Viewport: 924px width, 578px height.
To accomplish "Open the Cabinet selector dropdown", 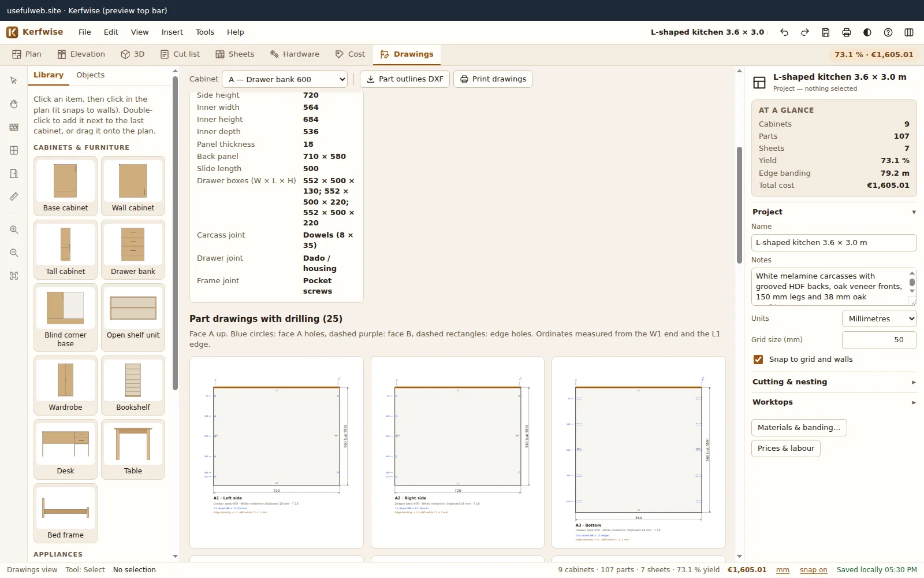I will point(285,79).
